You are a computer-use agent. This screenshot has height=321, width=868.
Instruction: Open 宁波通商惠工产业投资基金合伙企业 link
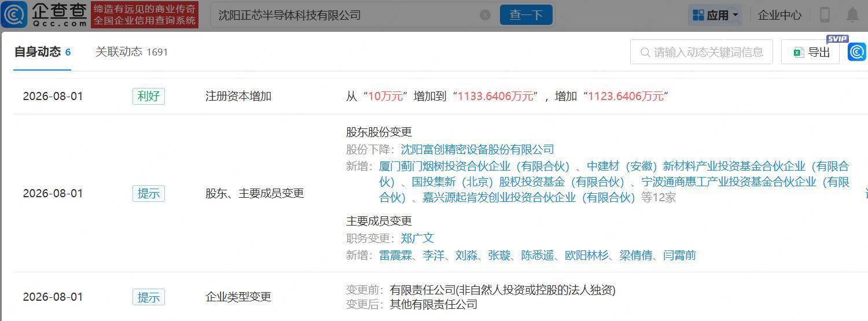click(x=614, y=190)
